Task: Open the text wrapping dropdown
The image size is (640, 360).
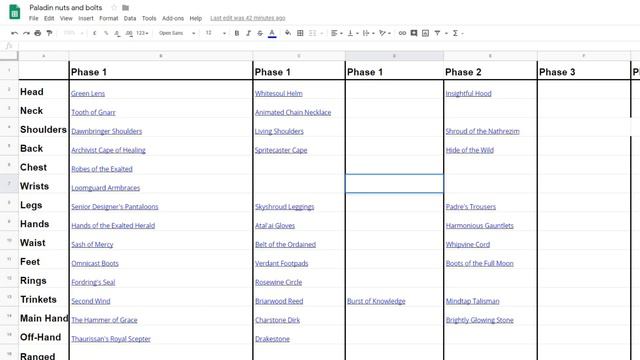Action: pos(368,33)
